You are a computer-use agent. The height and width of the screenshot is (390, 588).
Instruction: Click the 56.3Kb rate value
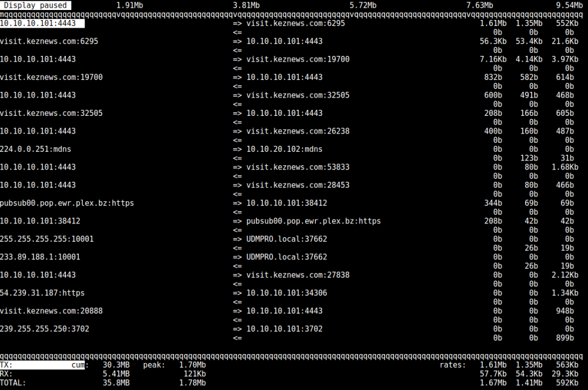tap(493, 41)
